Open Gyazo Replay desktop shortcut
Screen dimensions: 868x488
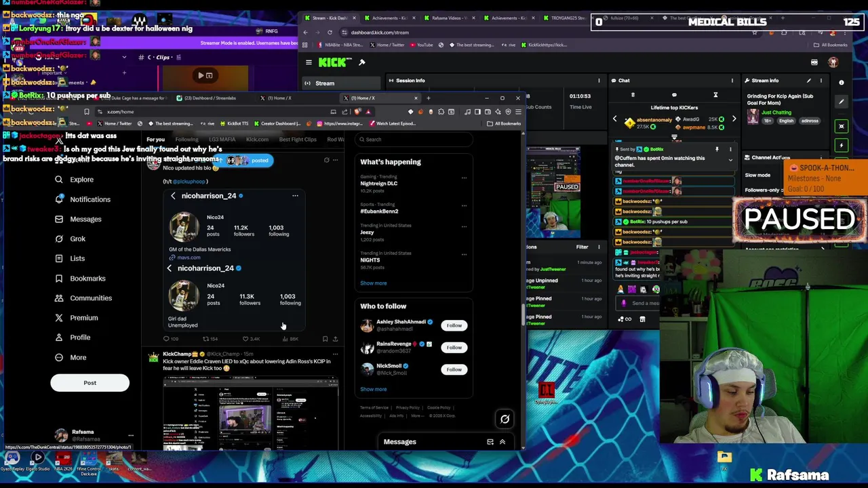click(13, 462)
